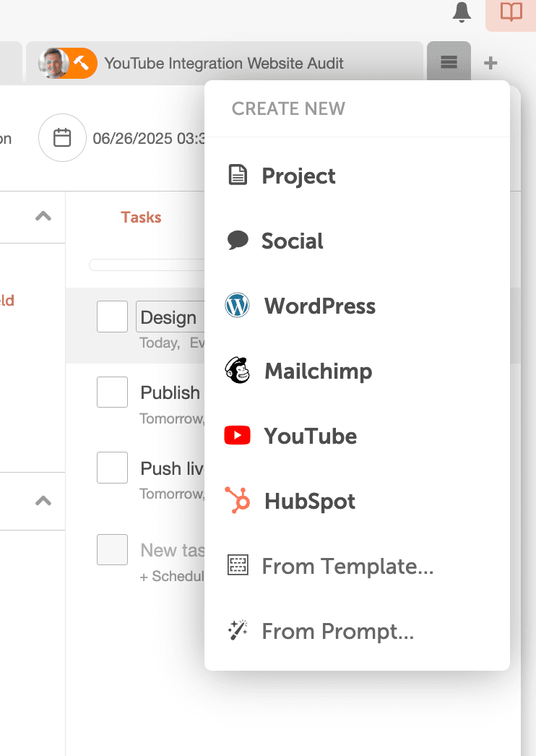536x756 pixels.
Task: Choose YouTube from Create New menu
Action: (x=357, y=436)
